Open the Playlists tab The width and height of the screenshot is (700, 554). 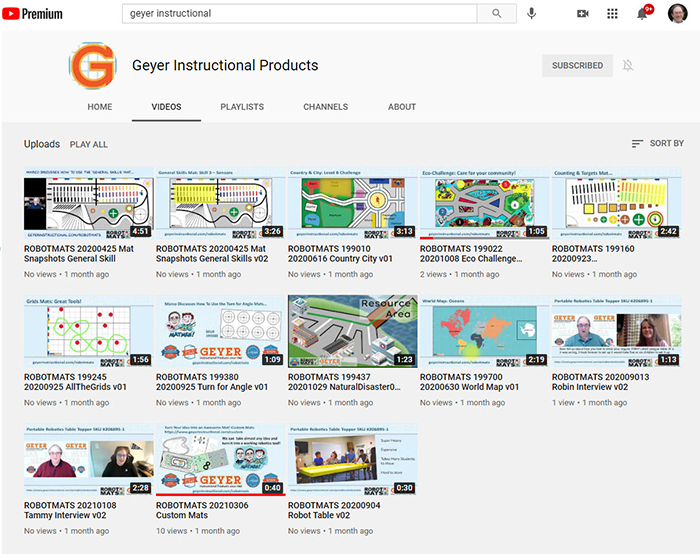242,107
